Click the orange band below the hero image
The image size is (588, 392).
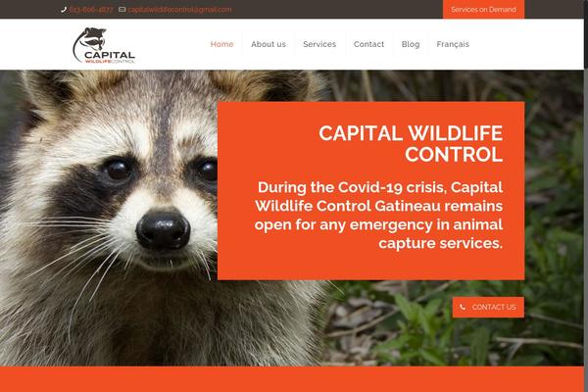click(292, 379)
